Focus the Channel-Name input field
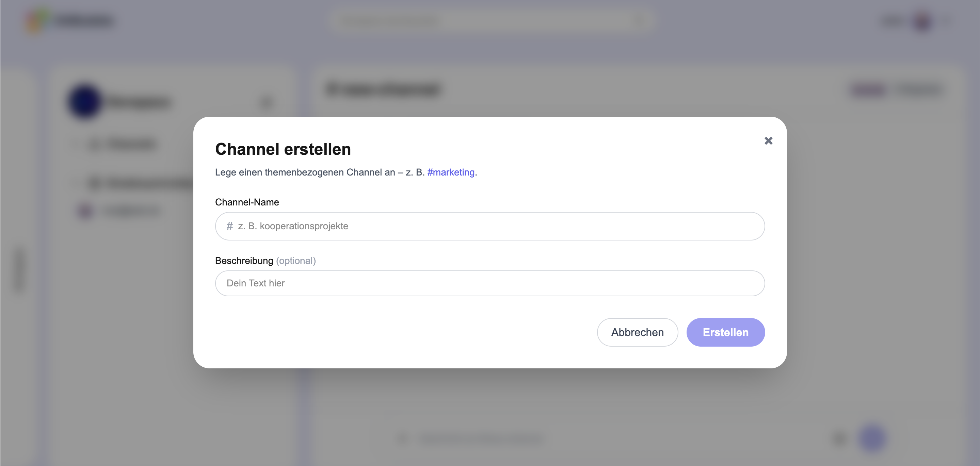980x466 pixels. coord(495,226)
